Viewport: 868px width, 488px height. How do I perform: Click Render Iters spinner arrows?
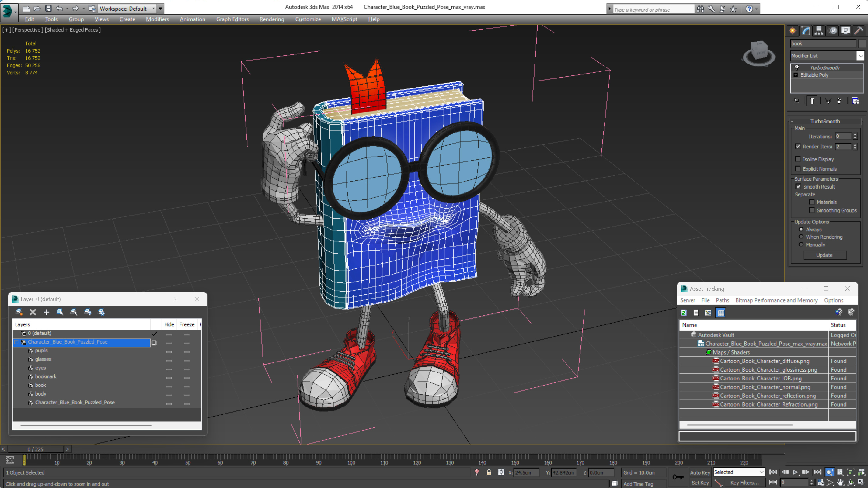(855, 146)
